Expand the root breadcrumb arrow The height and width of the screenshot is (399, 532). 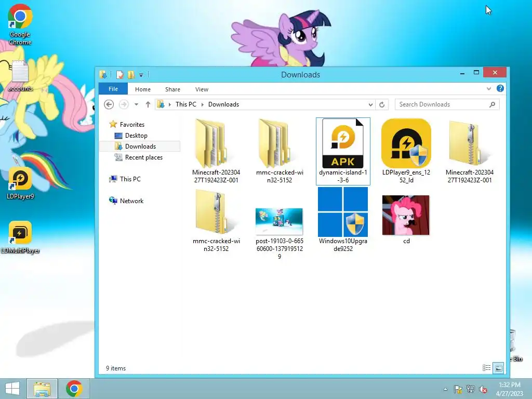point(170,104)
